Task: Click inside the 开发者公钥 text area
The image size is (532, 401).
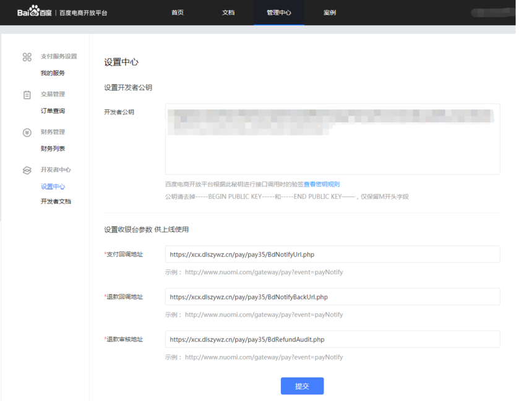Action: [x=333, y=139]
